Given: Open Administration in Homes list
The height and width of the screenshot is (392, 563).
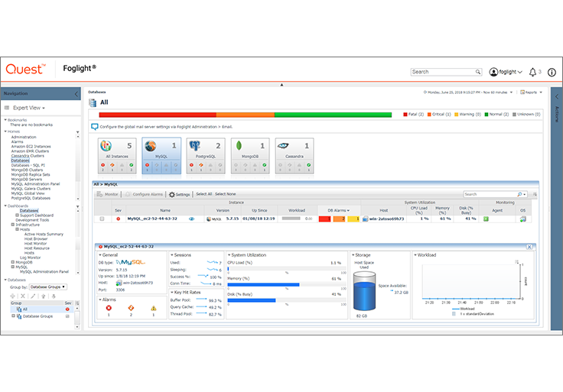Looking at the screenshot, I should click(24, 137).
